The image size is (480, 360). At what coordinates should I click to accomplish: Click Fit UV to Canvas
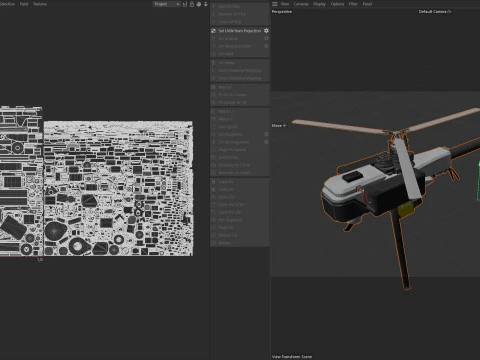[x=240, y=95]
